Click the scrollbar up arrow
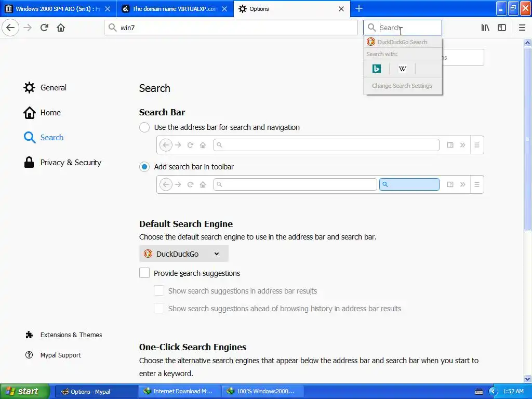Screen dimensions: 532x399 pos(528,43)
